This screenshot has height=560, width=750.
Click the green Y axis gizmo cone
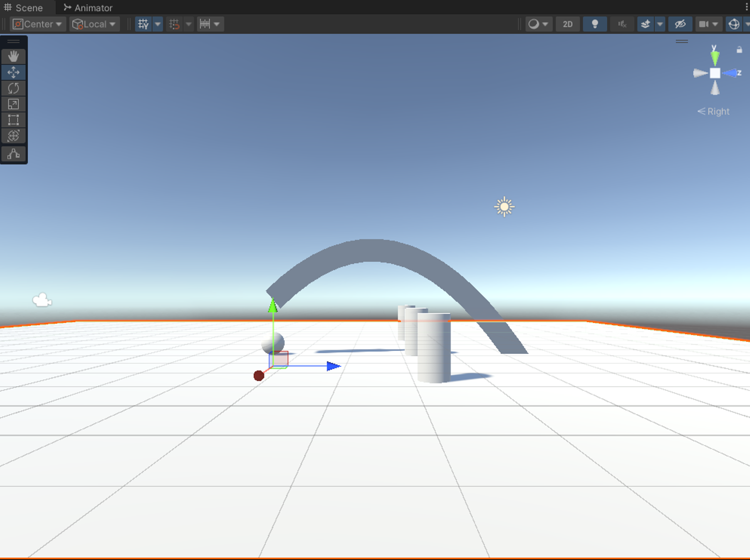715,56
